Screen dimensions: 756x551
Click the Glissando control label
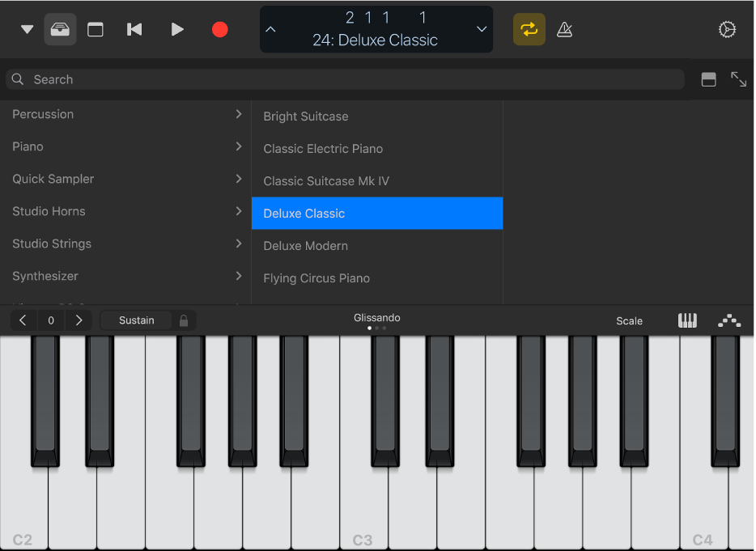[x=376, y=317]
